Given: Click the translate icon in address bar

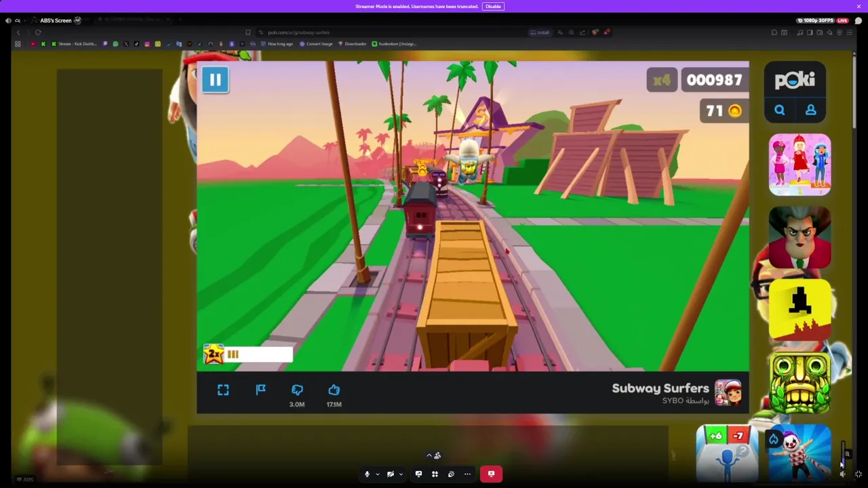Looking at the screenshot, I should click(x=560, y=33).
